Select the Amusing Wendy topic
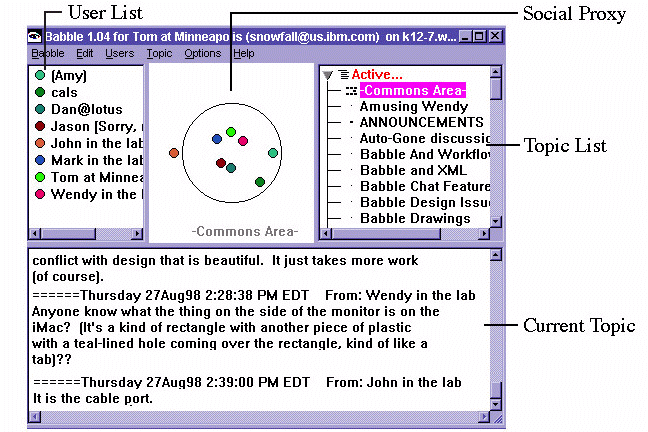648x432 pixels. (x=413, y=107)
